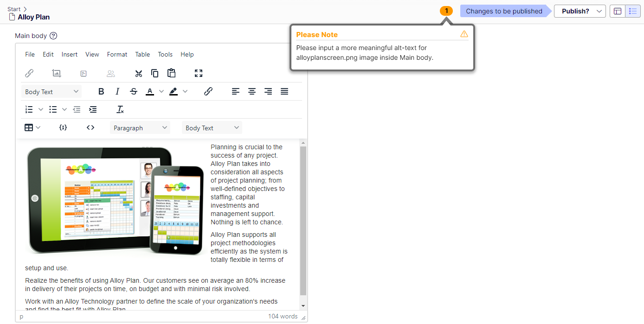Open the source code view icon
The image size is (644, 324).
pos(90,127)
